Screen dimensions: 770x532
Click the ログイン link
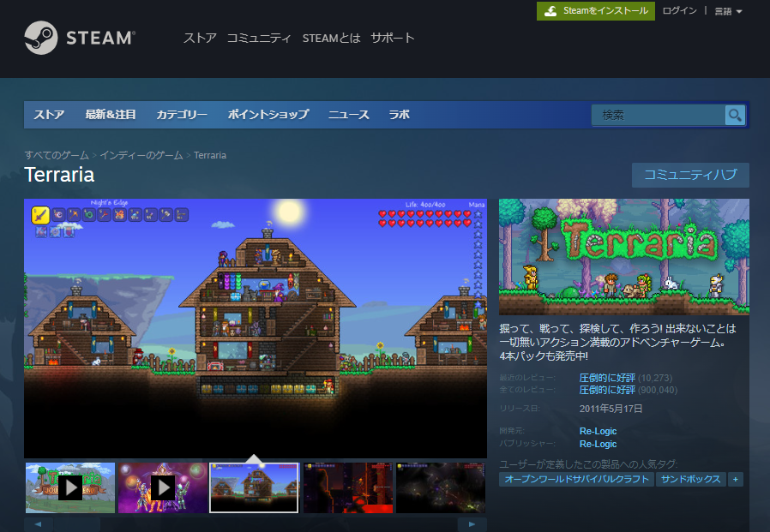679,11
